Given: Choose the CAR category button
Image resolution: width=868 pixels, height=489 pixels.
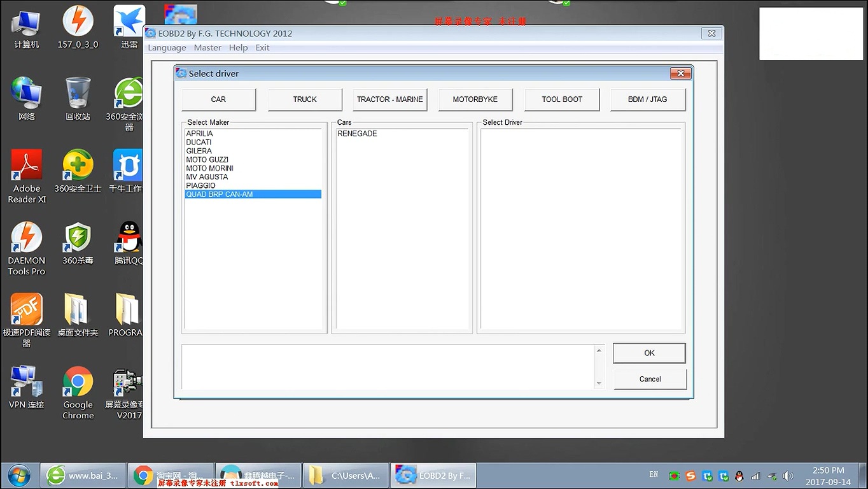Looking at the screenshot, I should pos(218,99).
